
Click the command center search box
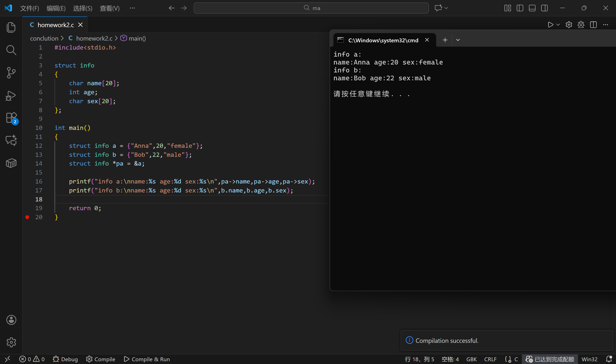[311, 8]
